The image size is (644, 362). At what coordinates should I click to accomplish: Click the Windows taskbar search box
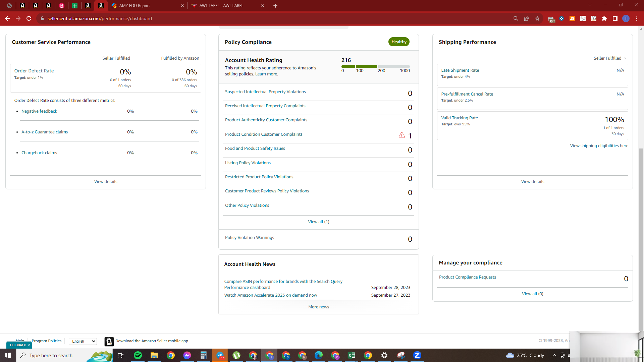[64, 355]
